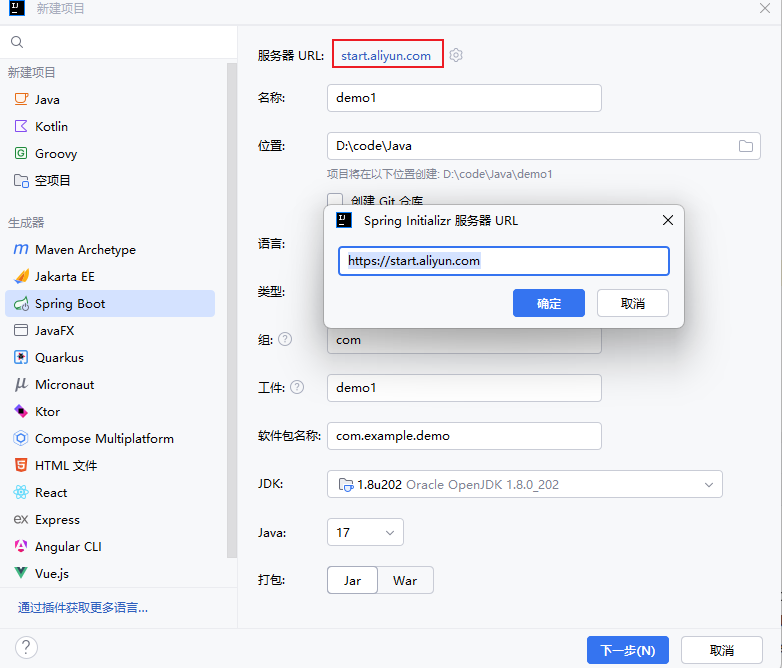
Task: Show help for 工件 (artifact) field
Action: click(x=297, y=387)
